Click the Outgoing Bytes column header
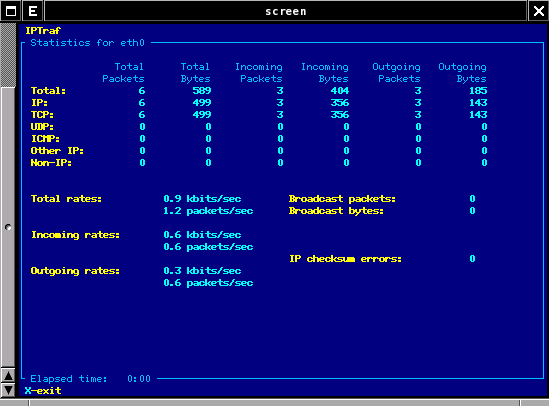Screen dimensions: 549x406 (462, 73)
